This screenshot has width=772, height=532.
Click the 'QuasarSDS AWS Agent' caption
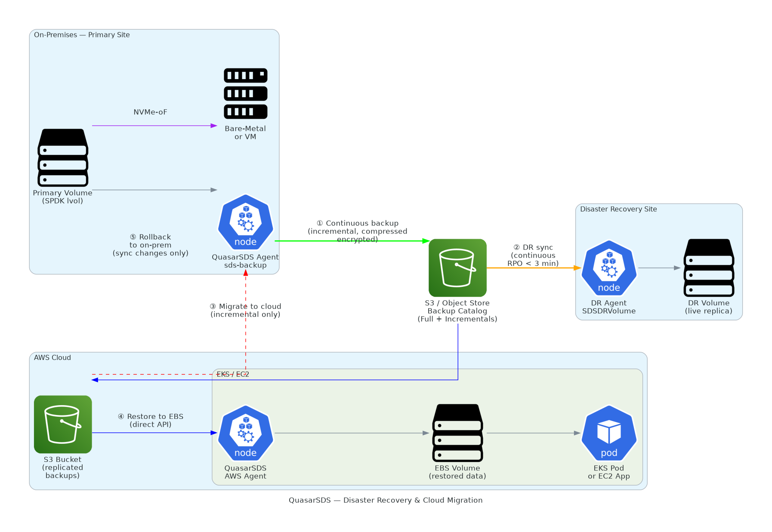[245, 472]
